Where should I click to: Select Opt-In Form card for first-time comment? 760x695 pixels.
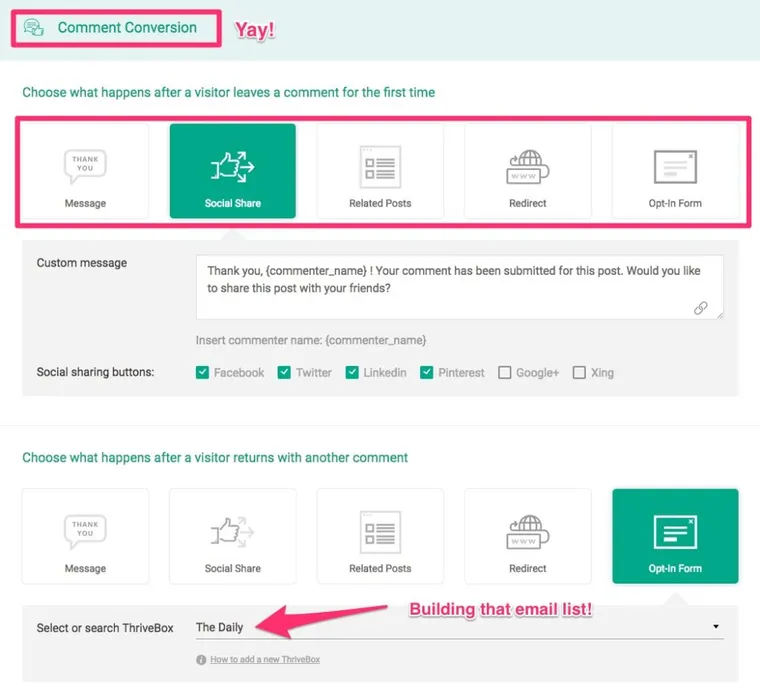[675, 171]
